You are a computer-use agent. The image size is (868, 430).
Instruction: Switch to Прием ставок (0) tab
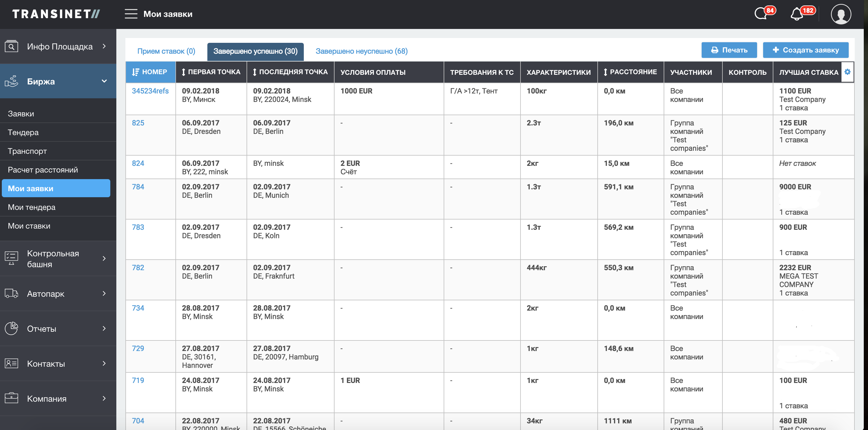166,51
